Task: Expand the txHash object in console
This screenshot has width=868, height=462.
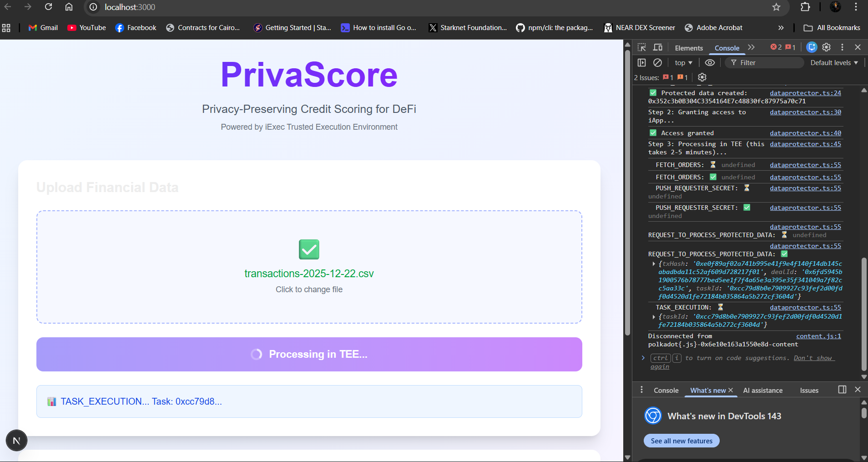Action: coord(654,264)
